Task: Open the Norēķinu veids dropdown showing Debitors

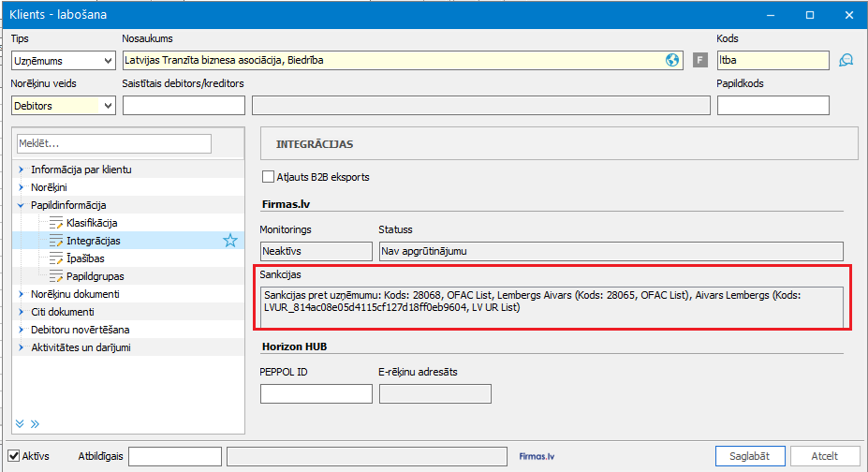Action: [x=63, y=105]
